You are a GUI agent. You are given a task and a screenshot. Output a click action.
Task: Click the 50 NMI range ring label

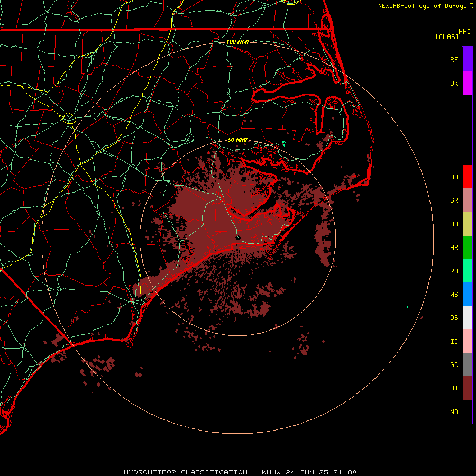coord(237,140)
